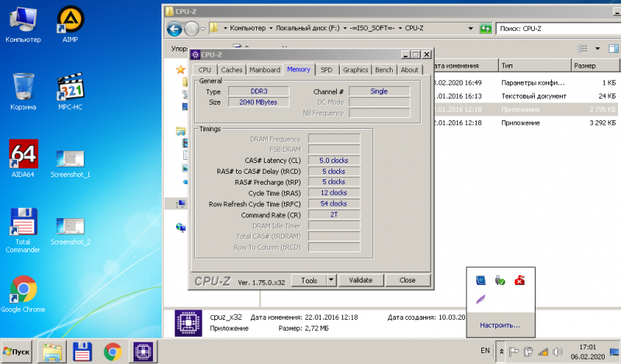621x364 pixels.
Task: Select Screenshot_1 file on desktop
Action: [x=70, y=163]
